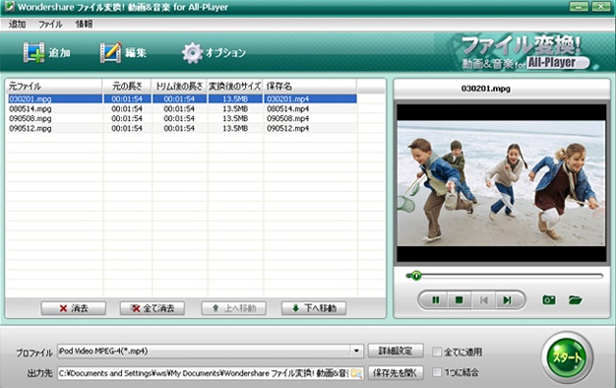
Task: Click the video preview image
Action: tap(501, 183)
